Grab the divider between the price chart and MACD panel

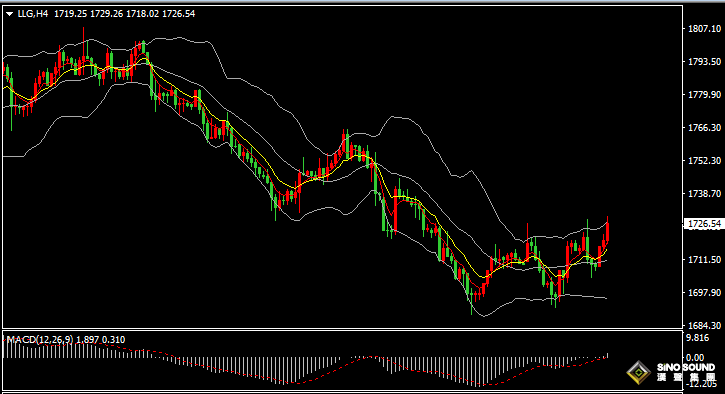coord(342,329)
